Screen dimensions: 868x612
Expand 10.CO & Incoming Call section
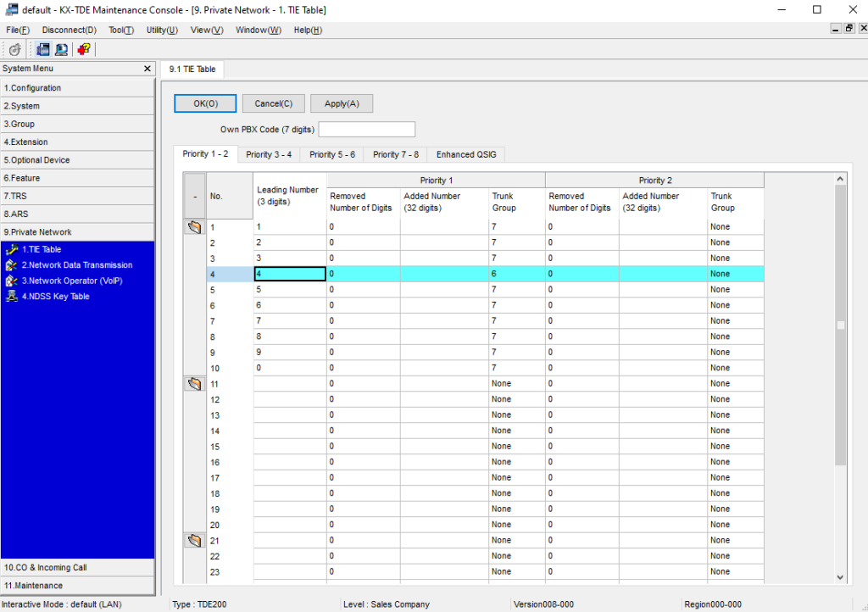point(77,568)
